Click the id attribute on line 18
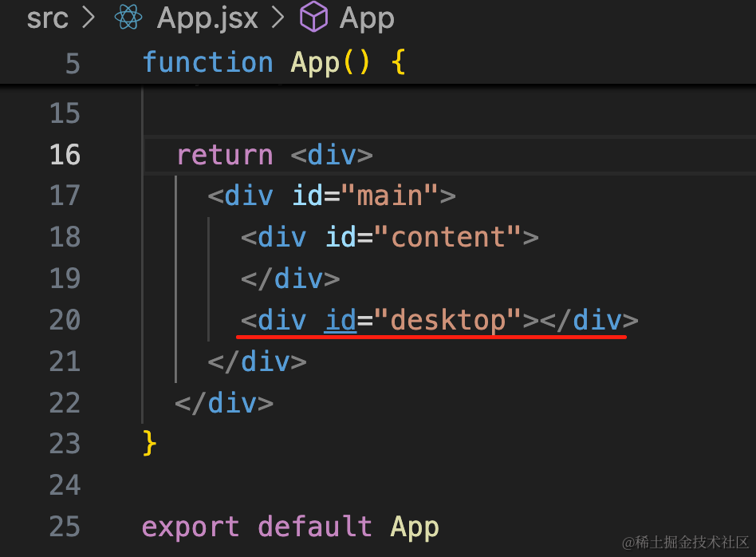The width and height of the screenshot is (756, 557). coord(341,237)
